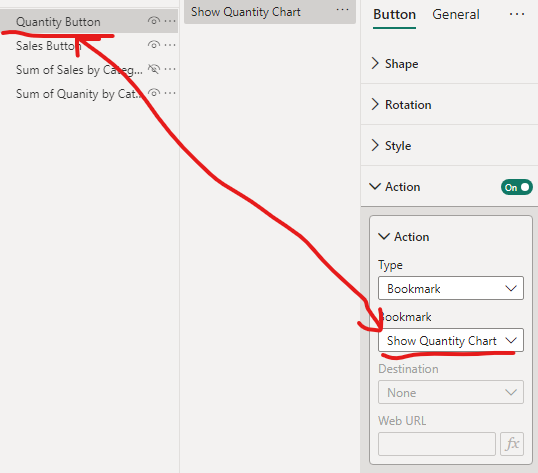Hide the Quantity Button layer
Viewport: 538px width, 473px height.
(x=154, y=21)
